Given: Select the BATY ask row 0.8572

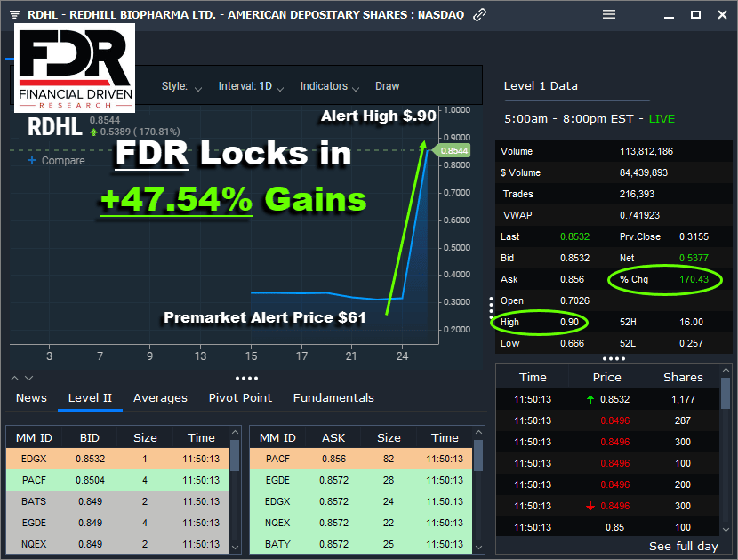Looking at the screenshot, I should [x=361, y=544].
